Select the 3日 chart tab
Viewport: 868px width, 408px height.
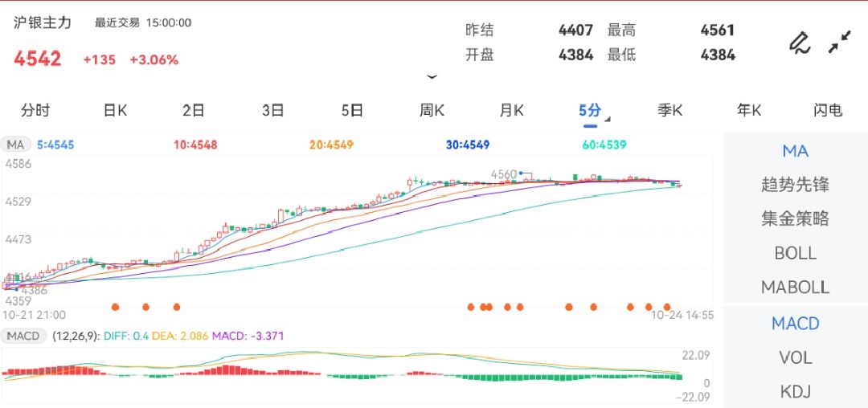pos(273,110)
